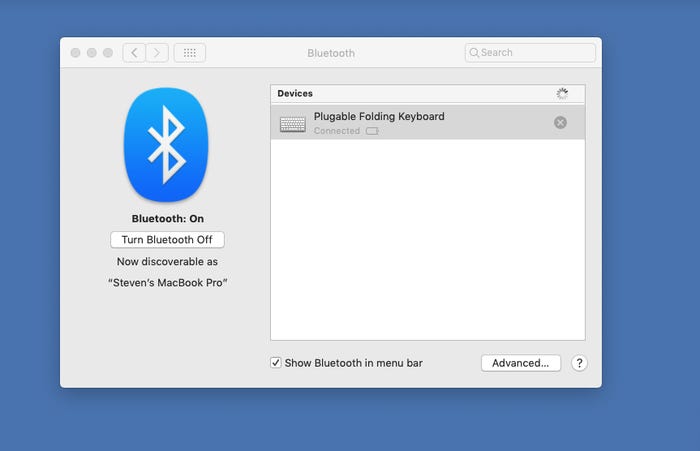Click the Bluetooth window title
This screenshot has height=451, width=700.
[x=331, y=53]
